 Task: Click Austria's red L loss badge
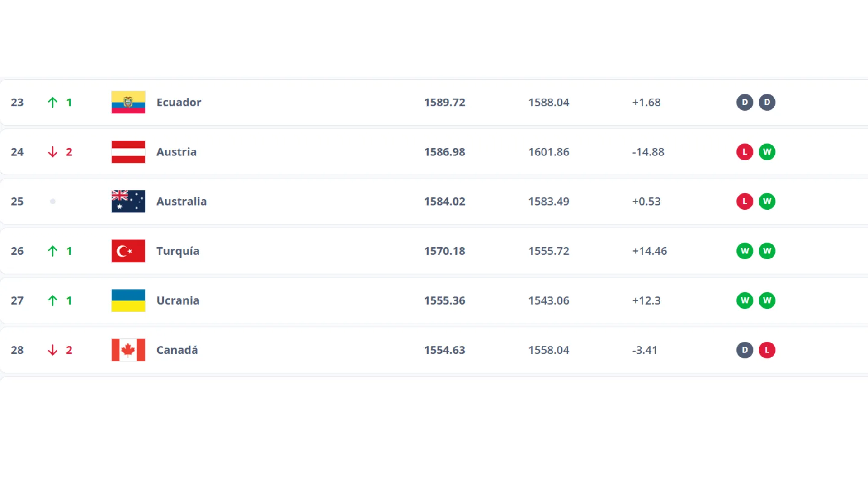pos(745,152)
